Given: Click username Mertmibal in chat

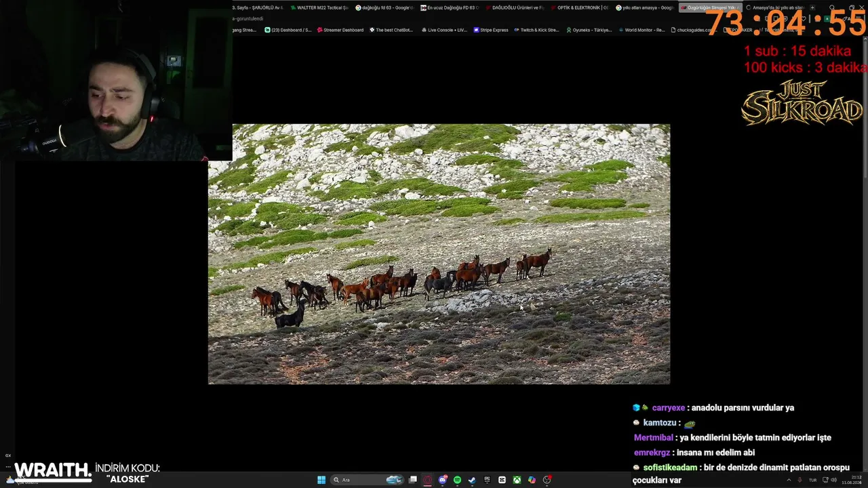Looking at the screenshot, I should point(654,438).
